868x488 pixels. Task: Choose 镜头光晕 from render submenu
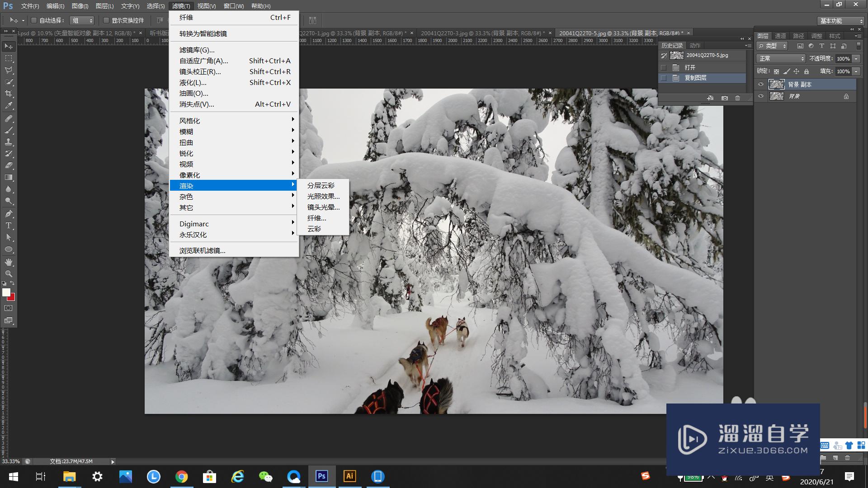point(323,207)
